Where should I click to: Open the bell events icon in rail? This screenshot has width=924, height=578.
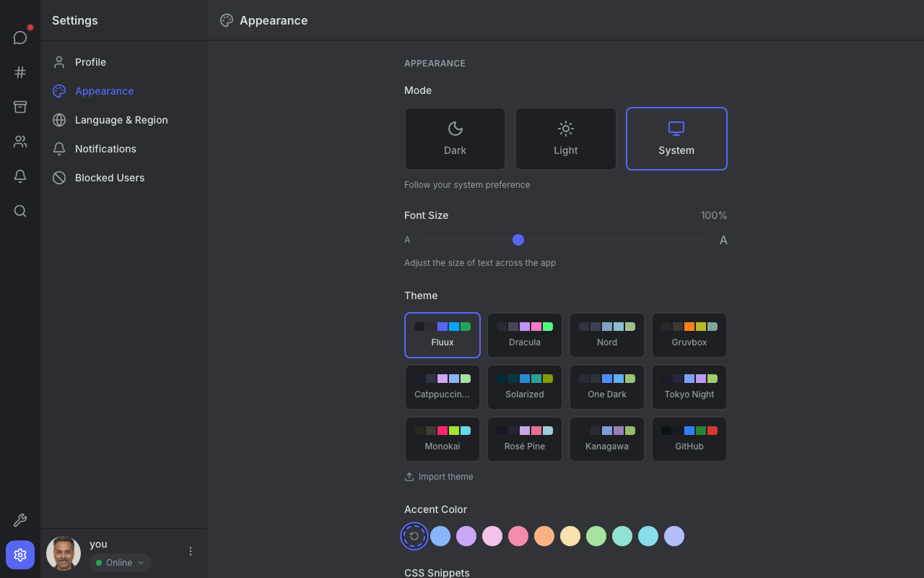click(x=20, y=176)
